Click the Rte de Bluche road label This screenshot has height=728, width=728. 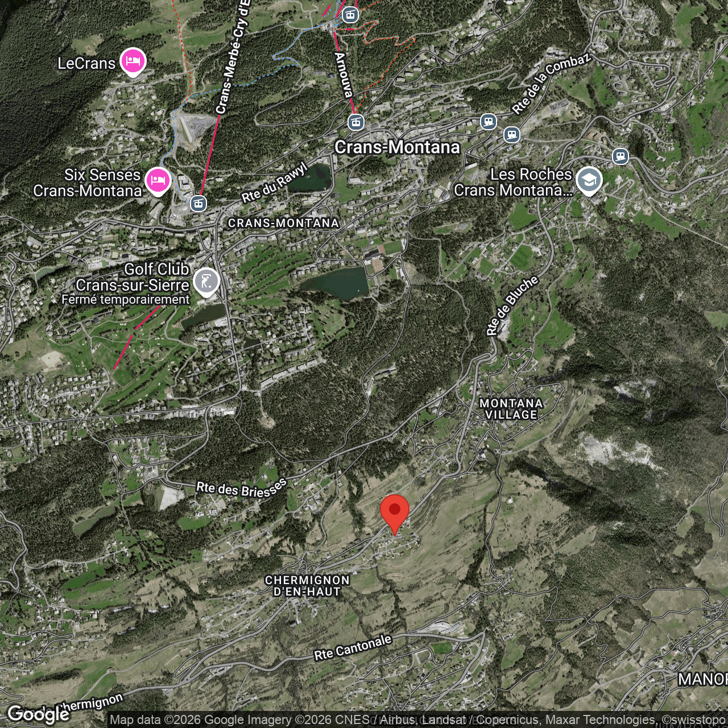tap(512, 306)
